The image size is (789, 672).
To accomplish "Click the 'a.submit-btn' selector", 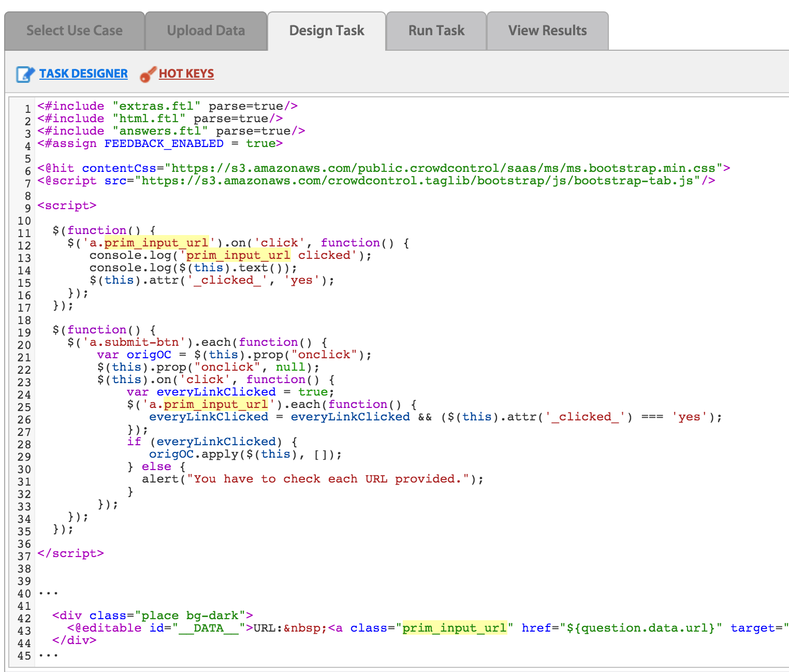I will point(134,342).
